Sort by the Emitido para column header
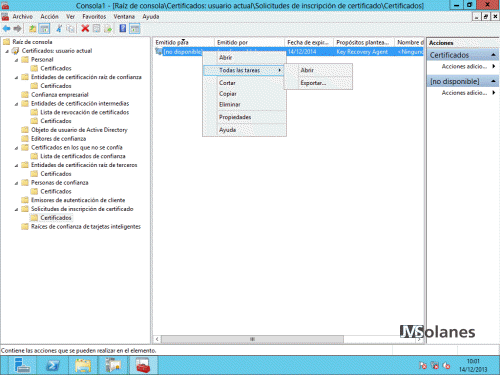 point(183,42)
